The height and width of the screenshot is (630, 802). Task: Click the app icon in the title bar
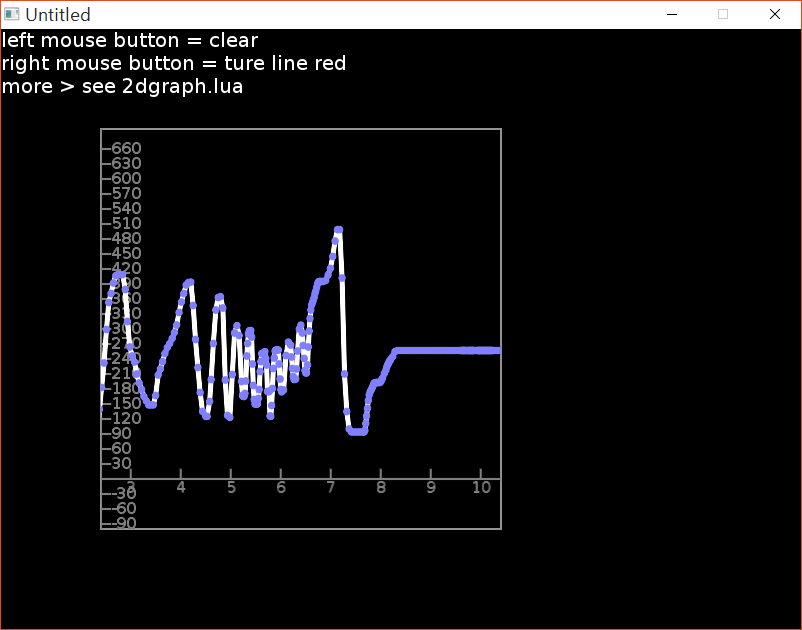tap(11, 14)
